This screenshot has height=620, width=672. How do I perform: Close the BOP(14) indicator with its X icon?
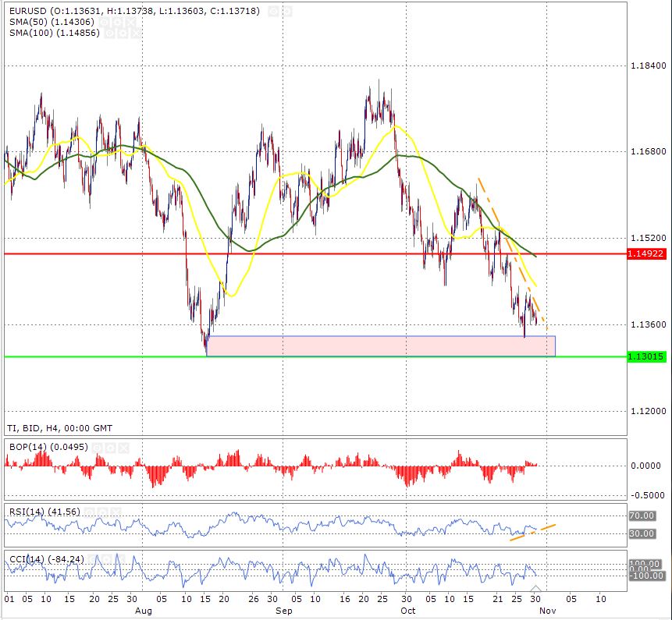(123, 447)
